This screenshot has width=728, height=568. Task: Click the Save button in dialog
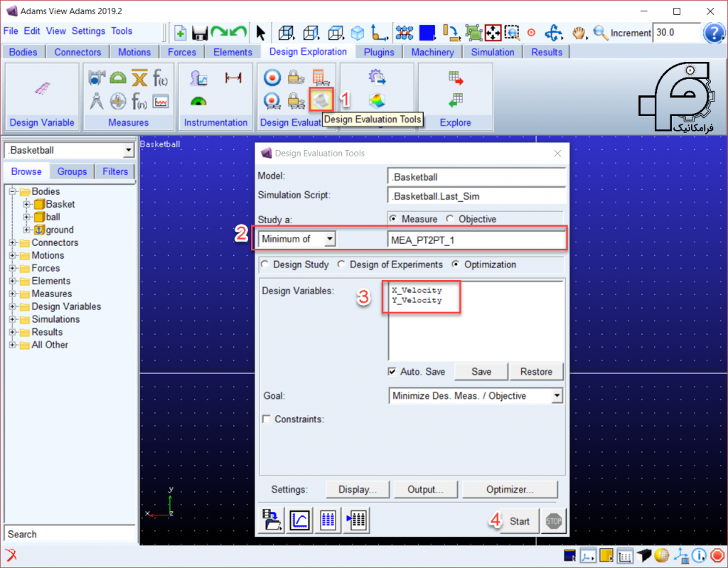[481, 372]
